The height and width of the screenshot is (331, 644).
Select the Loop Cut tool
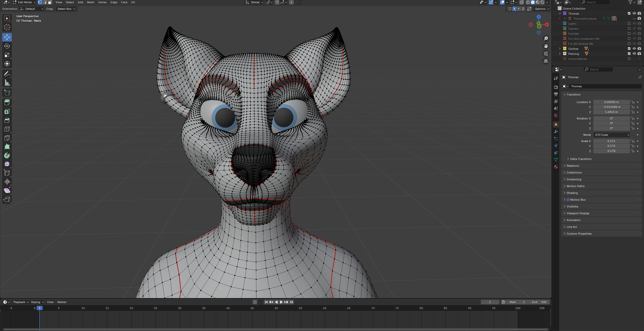click(x=7, y=129)
